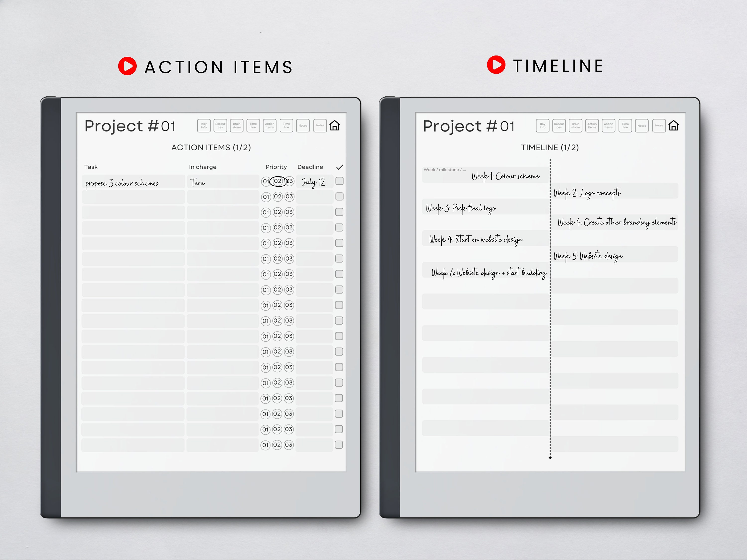Open the Time line section from the left tablet
This screenshot has width=747, height=560.
[253, 126]
